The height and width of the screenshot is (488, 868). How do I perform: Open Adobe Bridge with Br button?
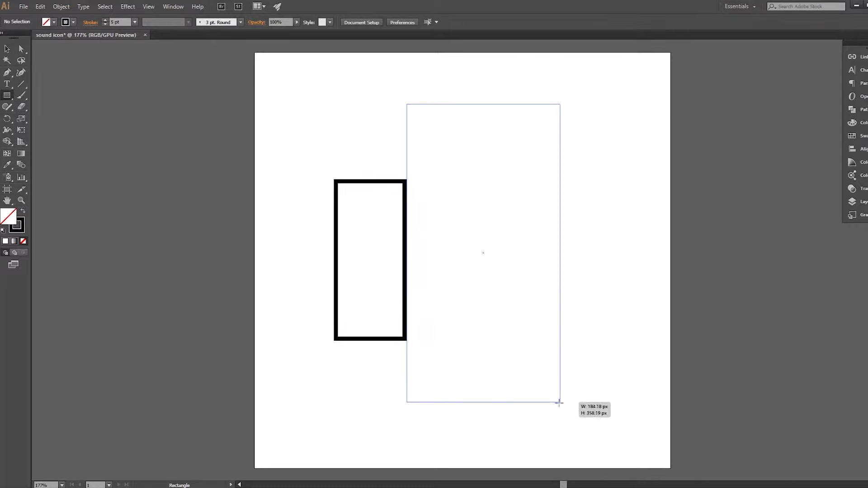(222, 6)
